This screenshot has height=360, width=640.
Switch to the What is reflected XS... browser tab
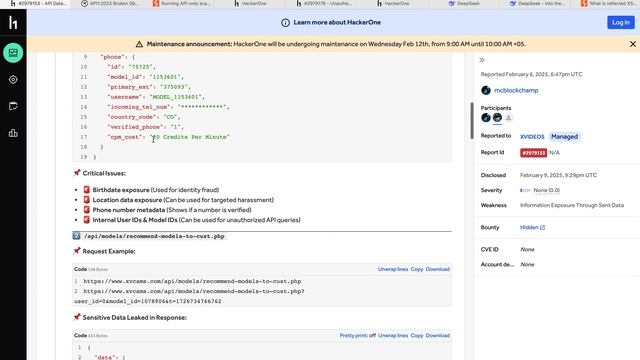[x=609, y=4]
